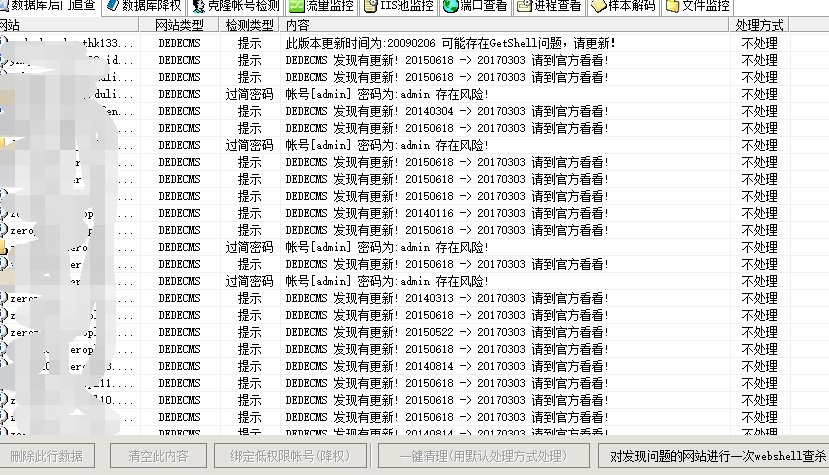Click 不处理 in the 20140304 update row

759,111
